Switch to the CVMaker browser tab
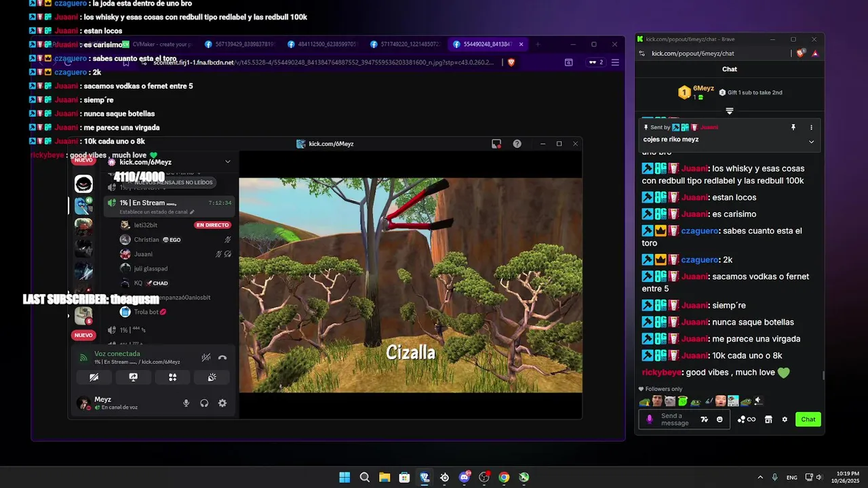This screenshot has width=868, height=488. point(157,44)
